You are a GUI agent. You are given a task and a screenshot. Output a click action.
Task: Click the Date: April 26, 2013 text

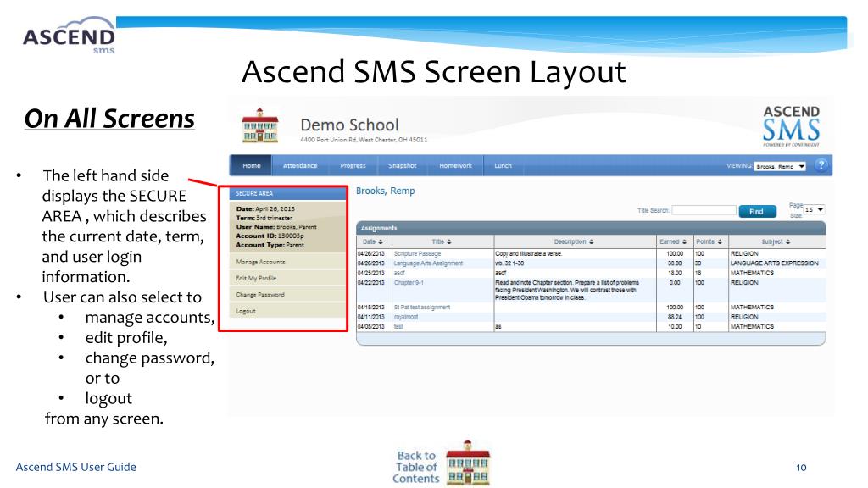click(265, 209)
